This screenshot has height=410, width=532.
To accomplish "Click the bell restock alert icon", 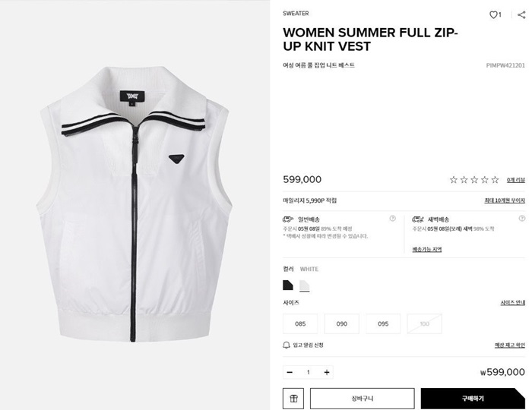I will point(287,345).
